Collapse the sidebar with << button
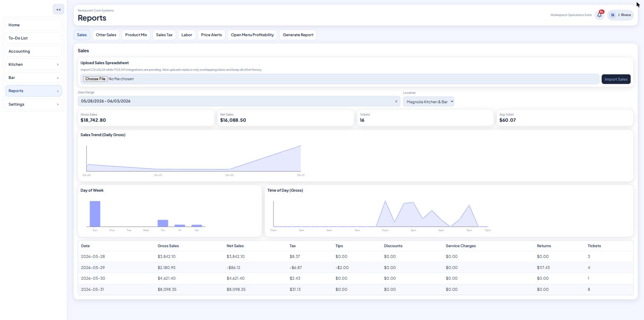This screenshot has height=320, width=644. click(58, 9)
